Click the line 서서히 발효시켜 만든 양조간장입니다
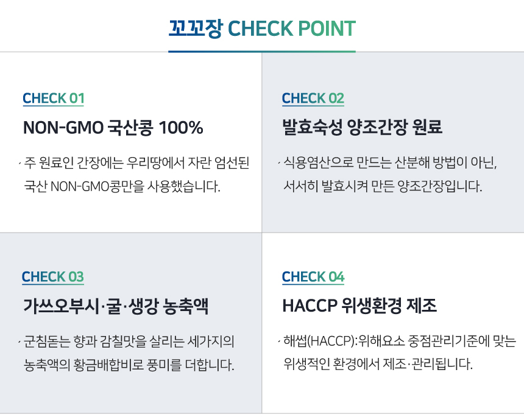This screenshot has width=524, height=420. pyautogui.click(x=383, y=186)
